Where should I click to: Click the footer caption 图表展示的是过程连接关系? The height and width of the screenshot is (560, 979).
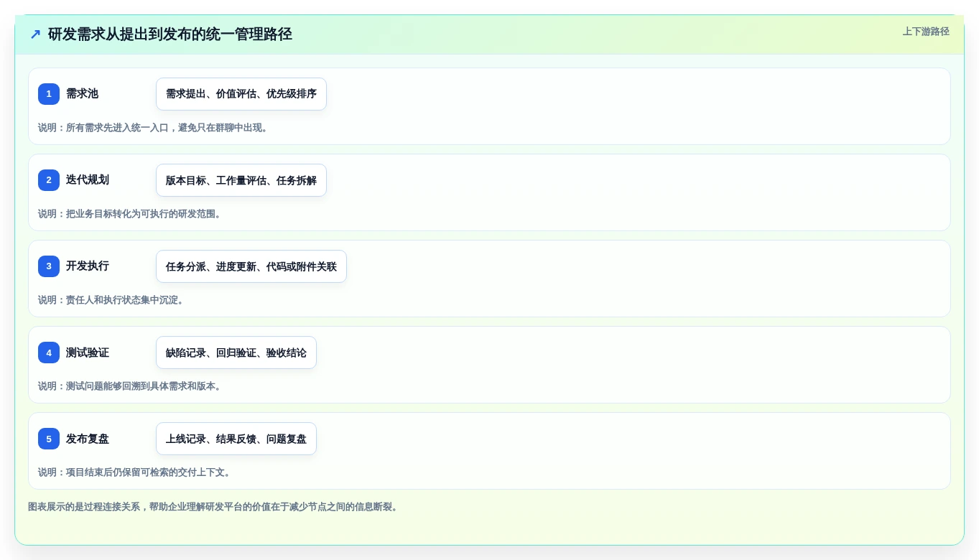214,507
